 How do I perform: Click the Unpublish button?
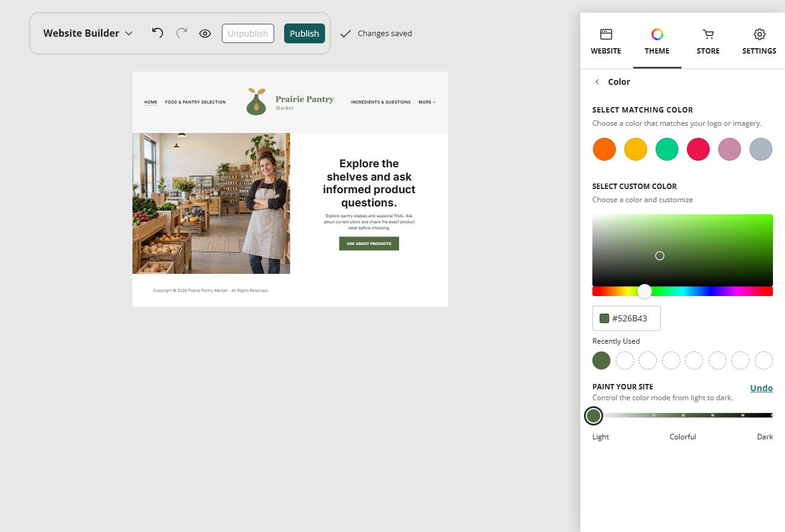click(x=248, y=34)
